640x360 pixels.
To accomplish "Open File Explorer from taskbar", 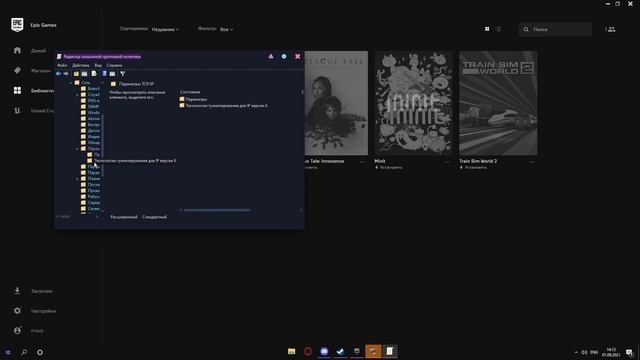I will coord(291,351).
